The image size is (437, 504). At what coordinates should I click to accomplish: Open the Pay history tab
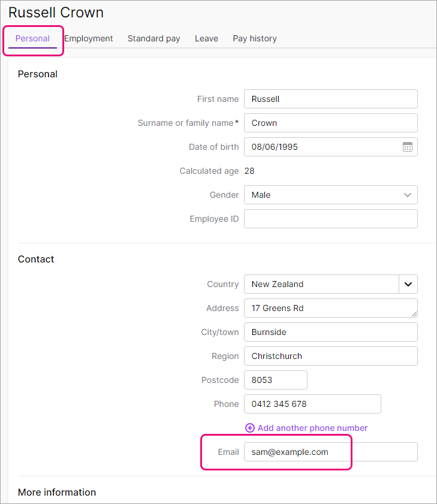click(254, 38)
